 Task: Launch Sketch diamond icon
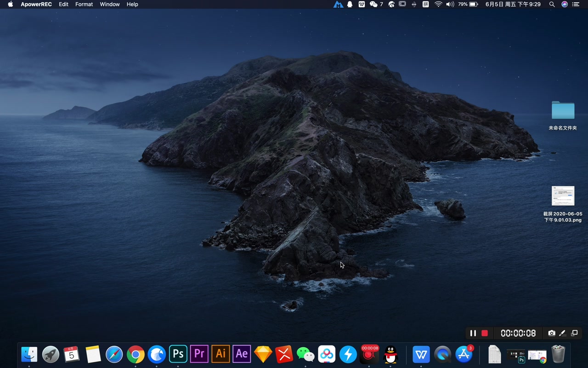point(263,354)
